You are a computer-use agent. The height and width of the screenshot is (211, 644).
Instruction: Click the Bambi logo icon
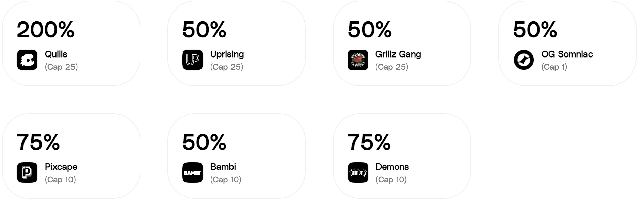point(193,173)
